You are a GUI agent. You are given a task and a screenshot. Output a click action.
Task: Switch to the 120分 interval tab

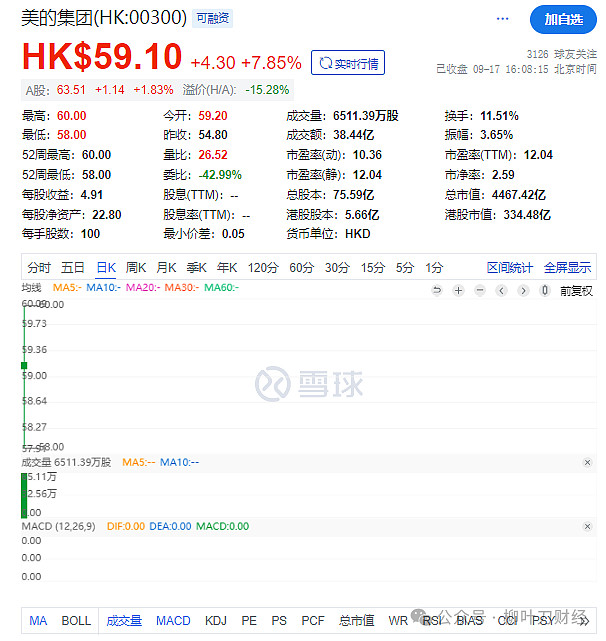point(263,268)
